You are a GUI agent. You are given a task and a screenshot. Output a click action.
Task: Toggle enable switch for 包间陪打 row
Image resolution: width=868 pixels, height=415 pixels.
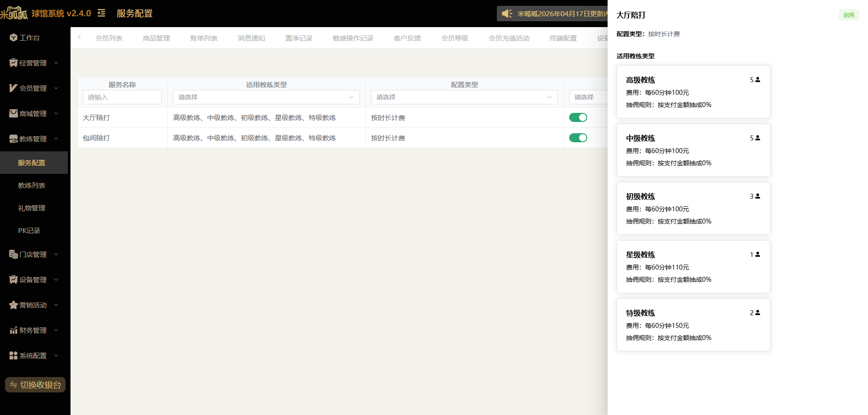tap(578, 138)
